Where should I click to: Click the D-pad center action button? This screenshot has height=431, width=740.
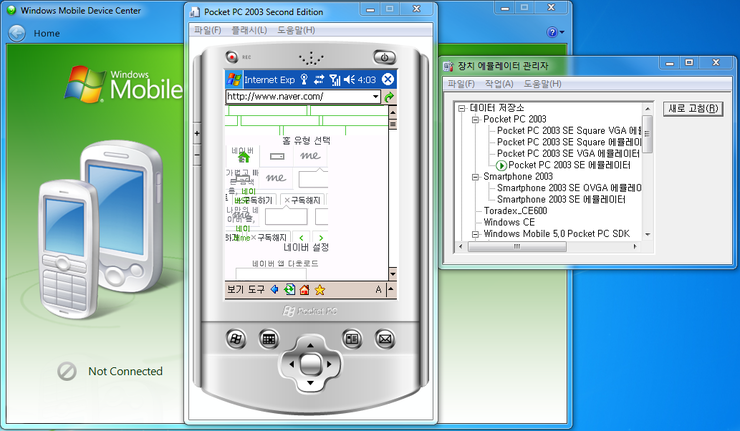pyautogui.click(x=310, y=364)
